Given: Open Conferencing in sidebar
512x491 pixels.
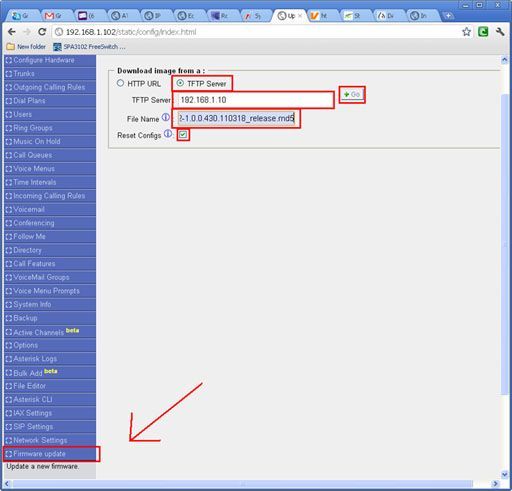Looking at the screenshot, I should [x=50, y=223].
